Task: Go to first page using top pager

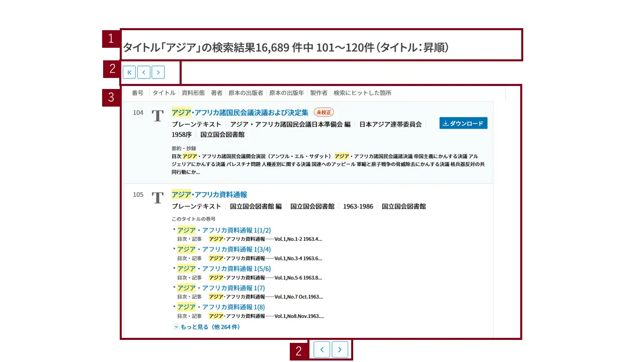Action: 129,72
